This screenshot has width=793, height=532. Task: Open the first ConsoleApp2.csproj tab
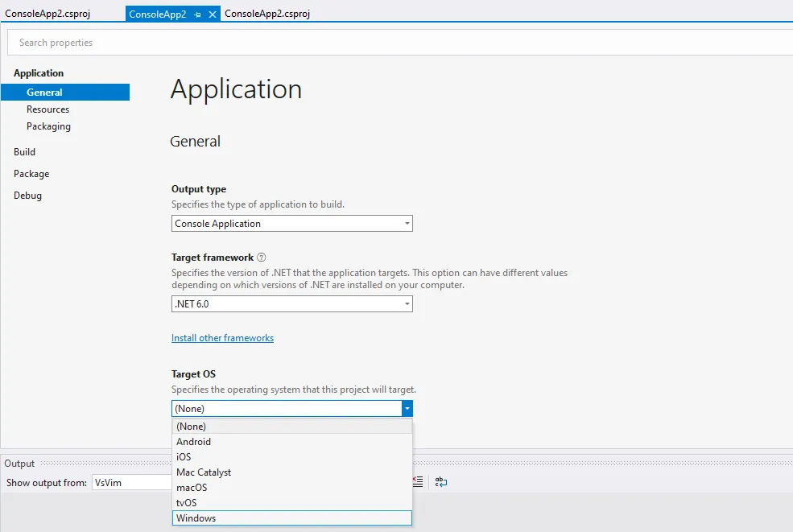(x=47, y=14)
